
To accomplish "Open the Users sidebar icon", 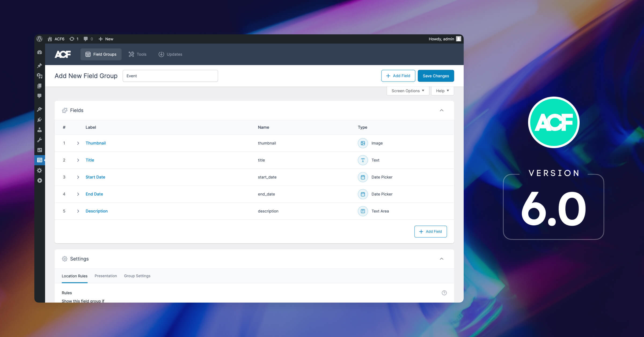I will tap(39, 130).
